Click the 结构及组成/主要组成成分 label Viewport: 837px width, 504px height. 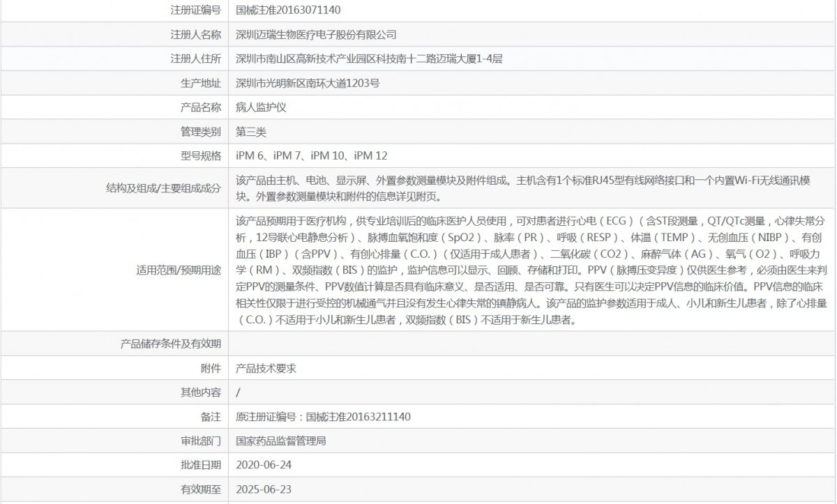165,188
